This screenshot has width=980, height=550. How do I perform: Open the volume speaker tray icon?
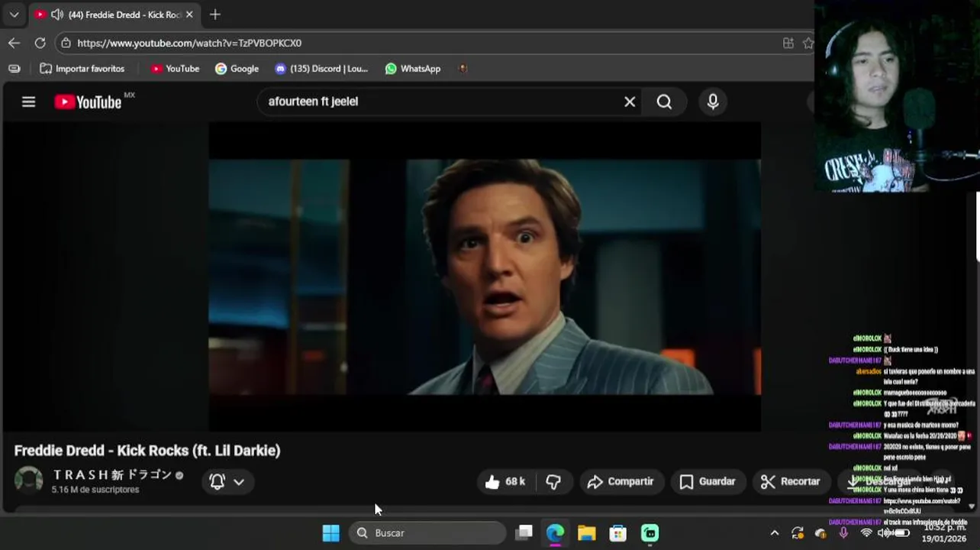click(x=884, y=533)
